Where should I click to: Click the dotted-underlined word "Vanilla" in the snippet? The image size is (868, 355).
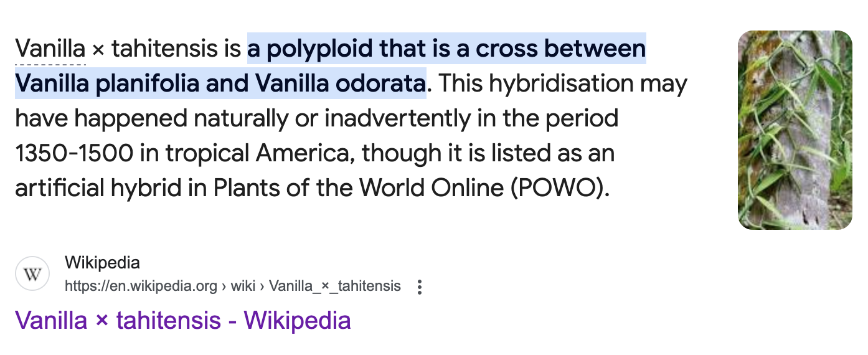[x=50, y=49]
